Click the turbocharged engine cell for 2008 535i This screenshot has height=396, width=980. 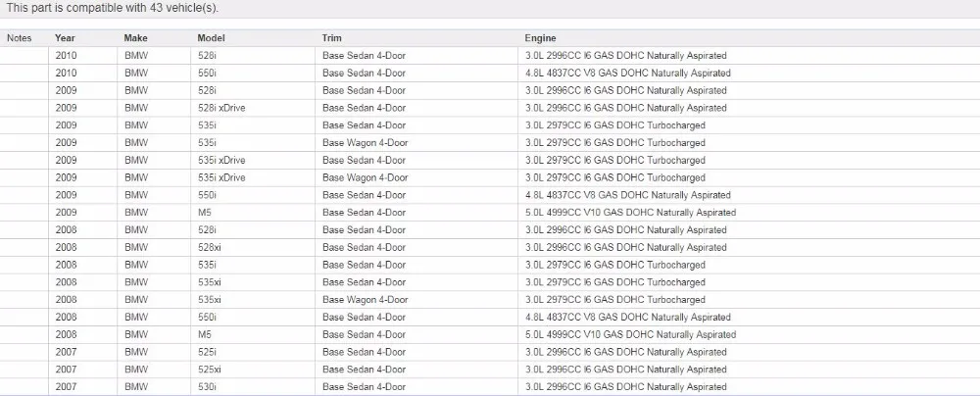[615, 265]
